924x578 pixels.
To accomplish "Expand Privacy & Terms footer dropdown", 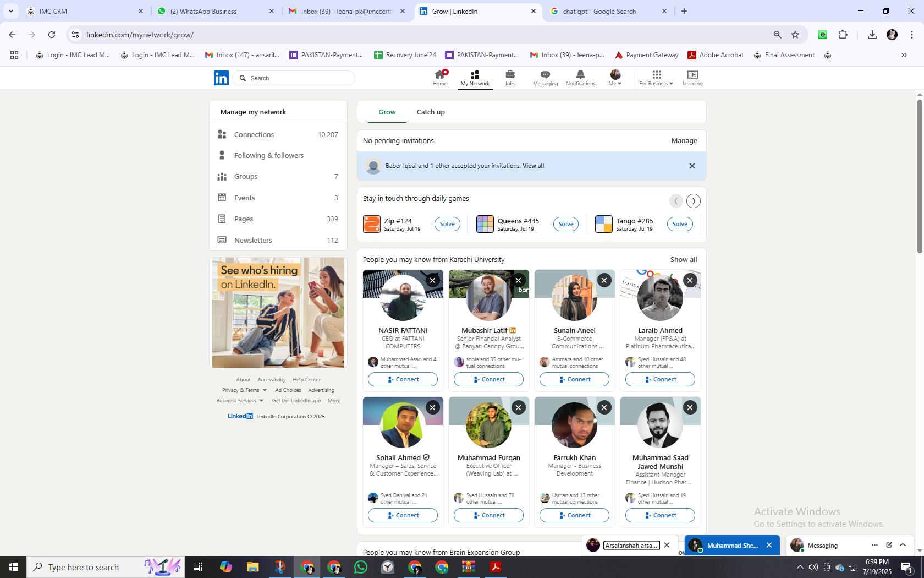I will (244, 390).
